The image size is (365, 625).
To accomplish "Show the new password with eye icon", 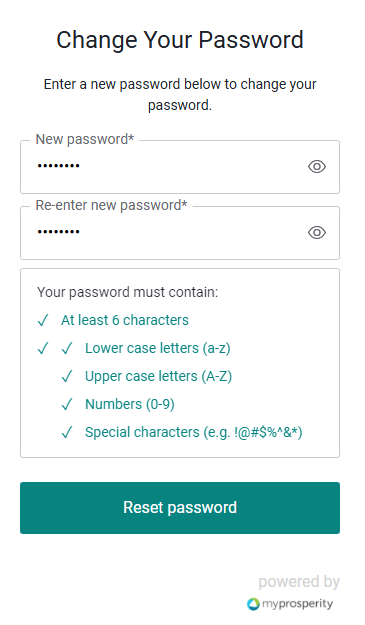I will (x=317, y=167).
